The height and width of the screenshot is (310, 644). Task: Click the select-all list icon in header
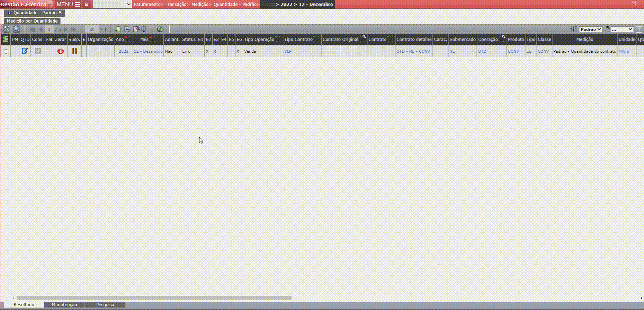point(6,39)
